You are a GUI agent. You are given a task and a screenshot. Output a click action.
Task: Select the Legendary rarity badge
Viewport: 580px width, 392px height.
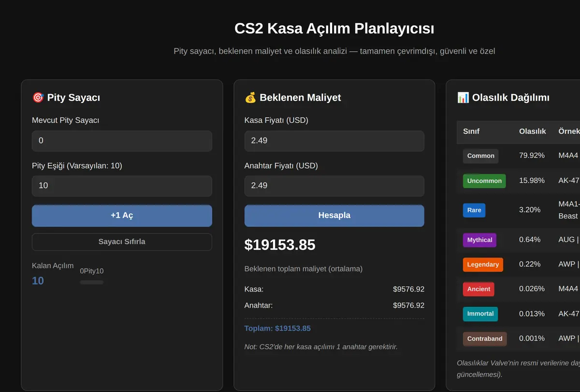[483, 264]
